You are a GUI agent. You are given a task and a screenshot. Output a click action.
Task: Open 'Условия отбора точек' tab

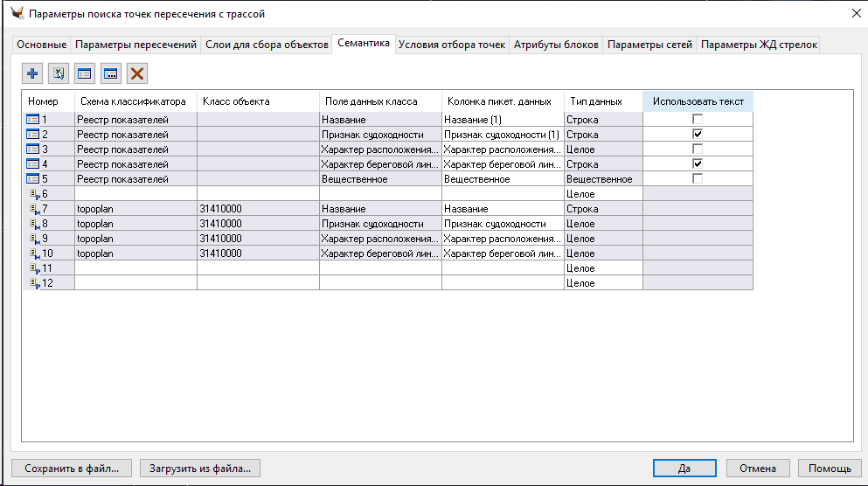[452, 45]
